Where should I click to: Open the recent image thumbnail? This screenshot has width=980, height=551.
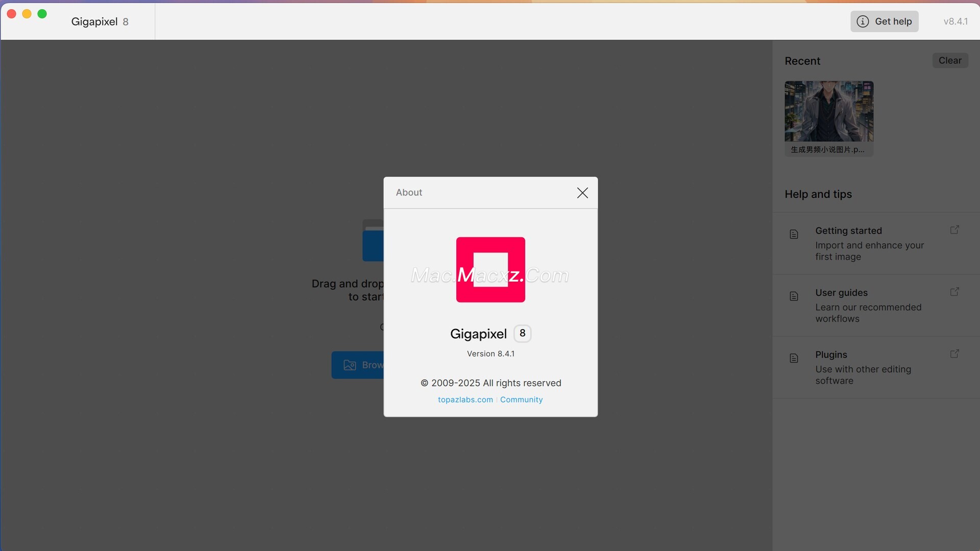click(x=828, y=111)
